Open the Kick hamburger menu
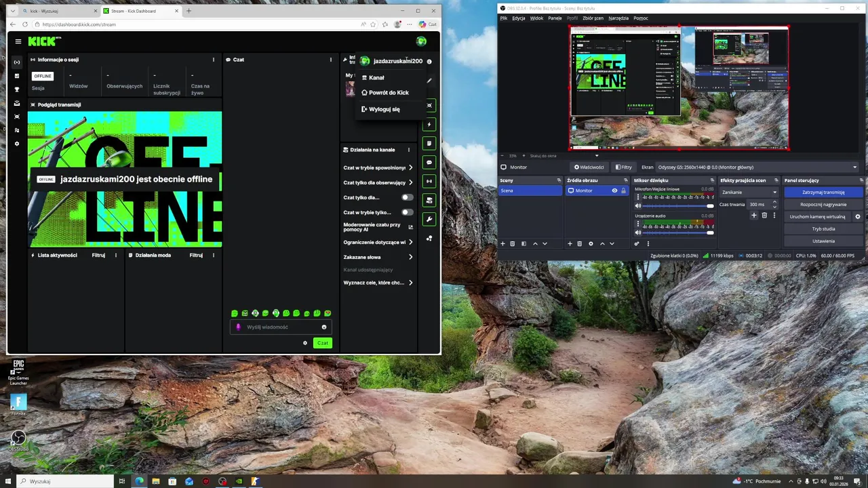 click(x=18, y=41)
